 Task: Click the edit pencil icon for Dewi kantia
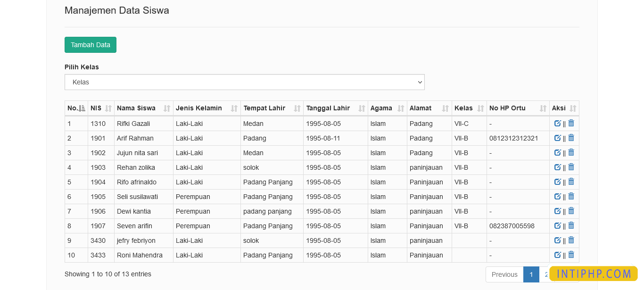558,211
